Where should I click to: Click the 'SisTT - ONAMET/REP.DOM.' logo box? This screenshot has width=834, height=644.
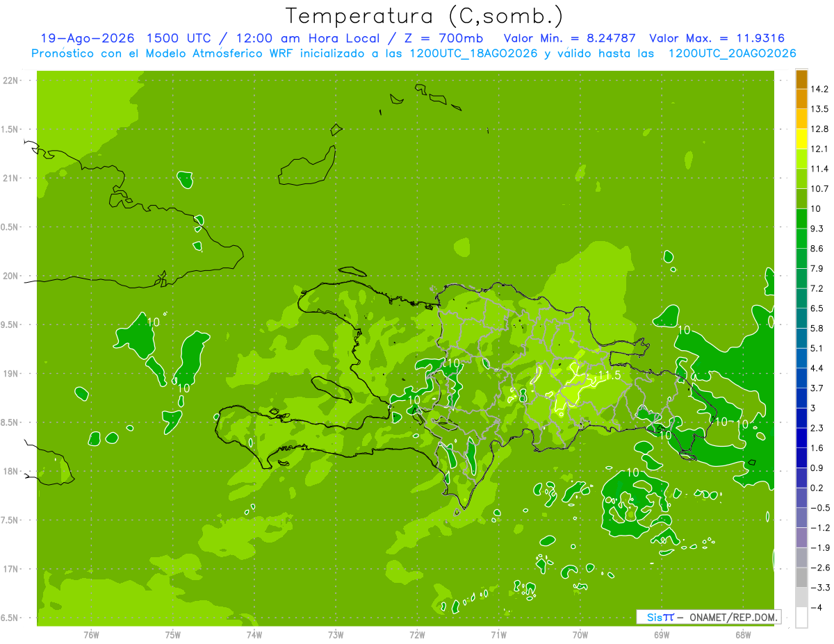708,617
